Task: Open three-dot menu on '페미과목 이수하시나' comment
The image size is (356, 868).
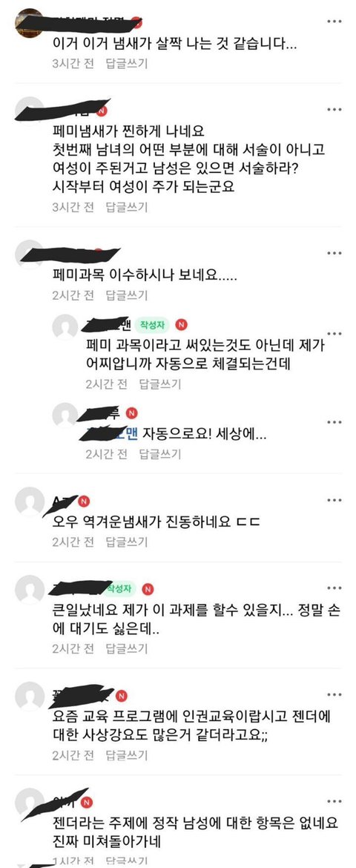Action: click(334, 253)
